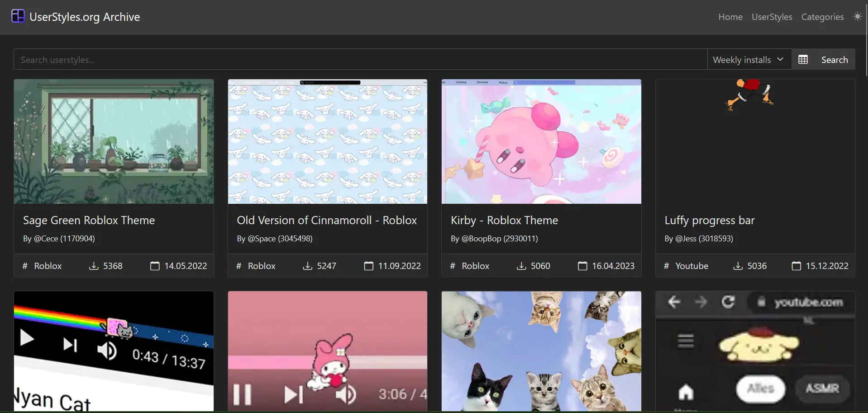Click the UserStyles.org Archive logo icon

18,16
